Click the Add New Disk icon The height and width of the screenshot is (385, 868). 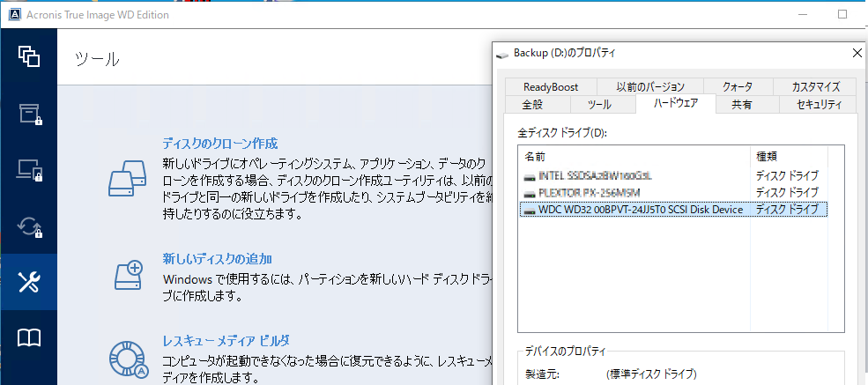pyautogui.click(x=129, y=276)
